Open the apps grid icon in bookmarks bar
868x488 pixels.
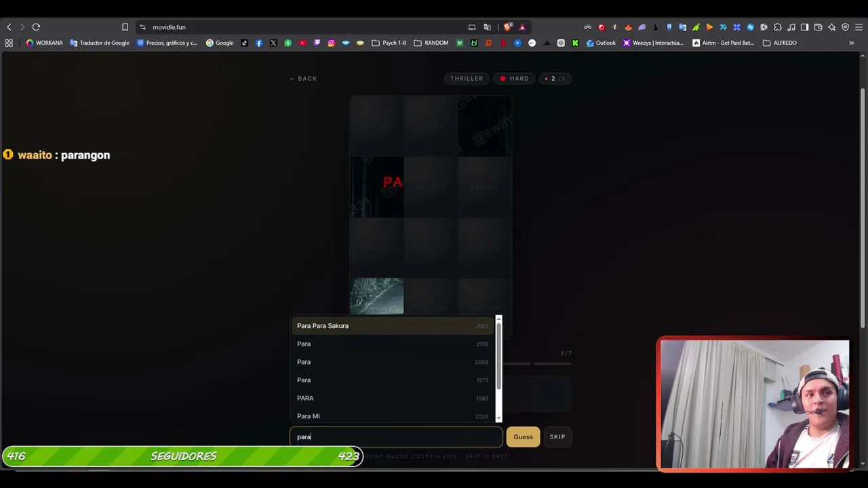tap(9, 43)
